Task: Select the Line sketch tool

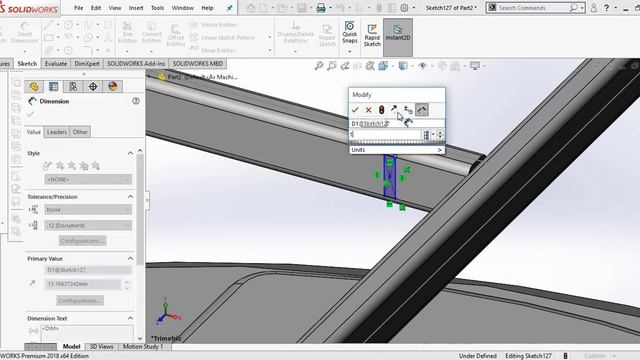Action: click(x=48, y=25)
